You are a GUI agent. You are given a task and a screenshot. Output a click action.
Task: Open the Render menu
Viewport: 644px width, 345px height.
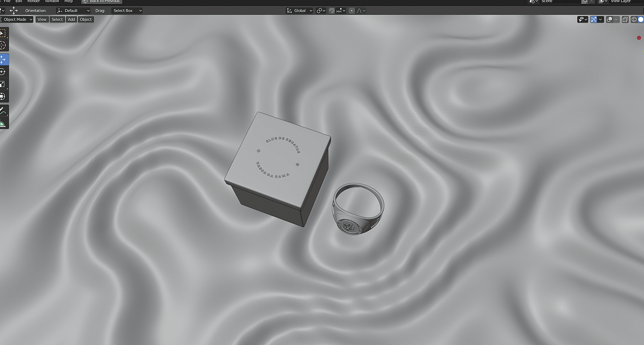(x=34, y=1)
